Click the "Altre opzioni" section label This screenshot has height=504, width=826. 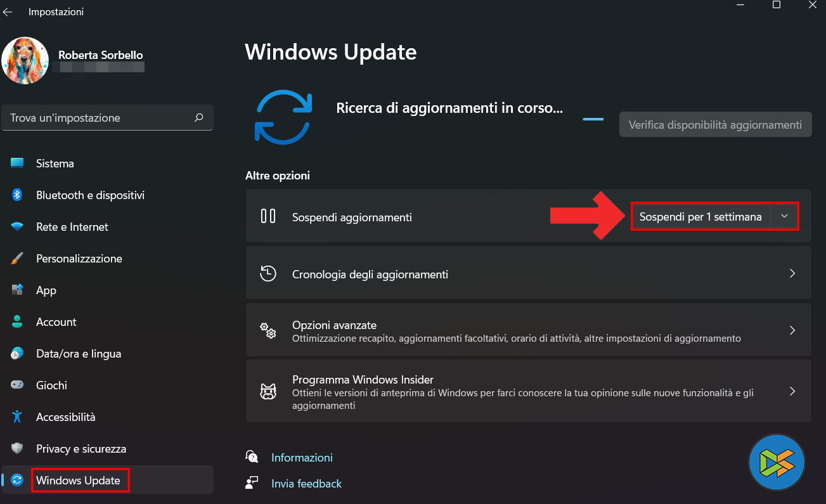click(x=278, y=176)
